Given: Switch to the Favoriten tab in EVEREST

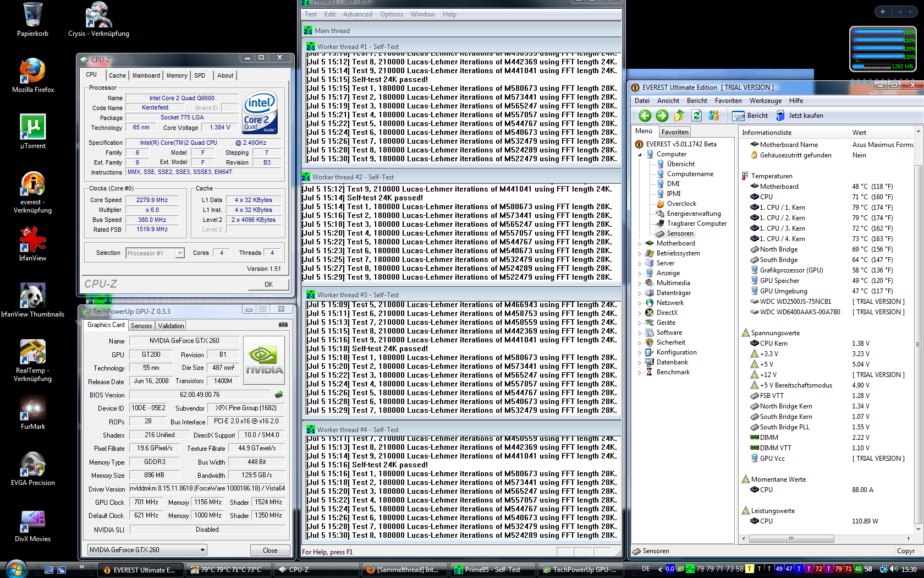Looking at the screenshot, I should point(675,132).
